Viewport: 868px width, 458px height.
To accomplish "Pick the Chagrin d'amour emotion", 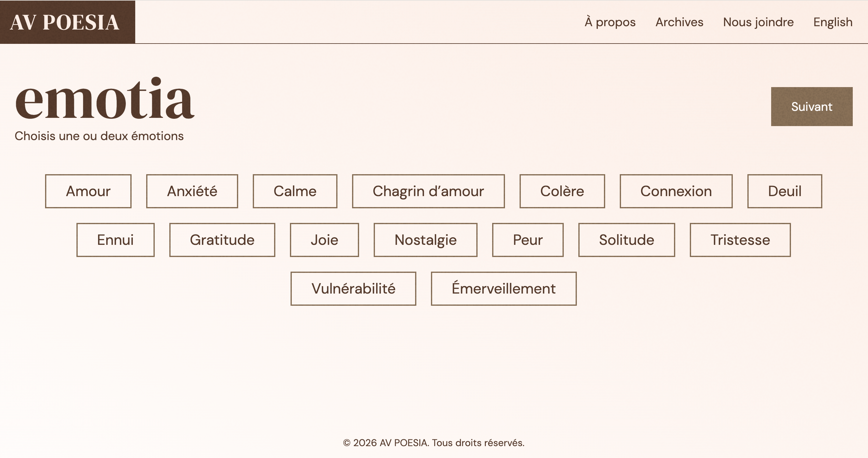I will pos(428,191).
